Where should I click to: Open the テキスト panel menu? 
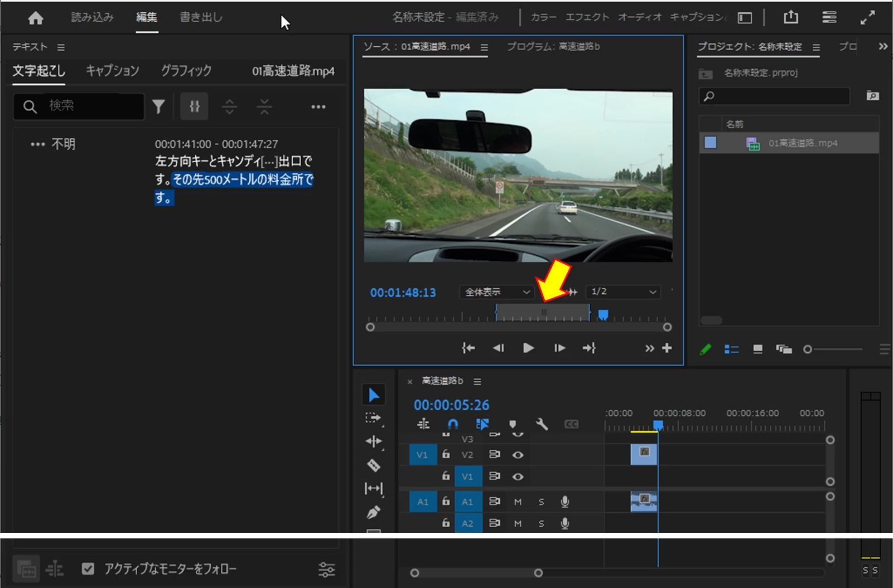point(61,47)
